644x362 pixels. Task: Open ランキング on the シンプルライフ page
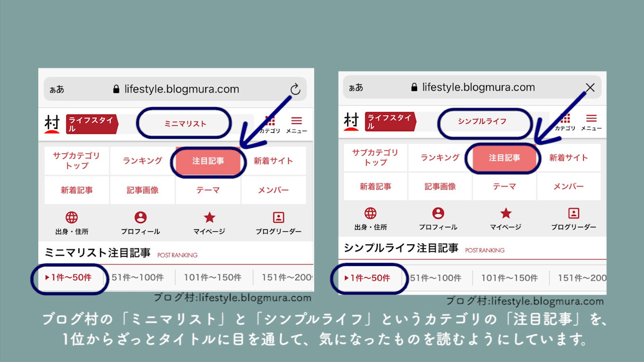[440, 158]
